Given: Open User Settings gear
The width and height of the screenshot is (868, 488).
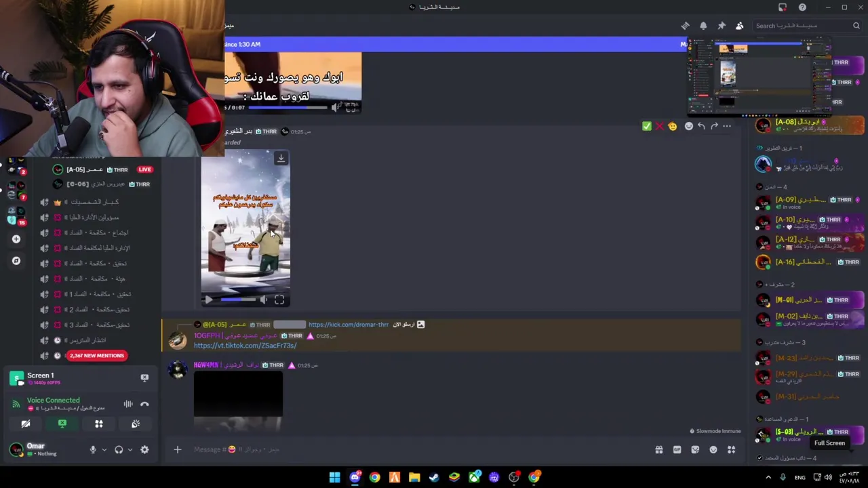Looking at the screenshot, I should click(x=144, y=449).
